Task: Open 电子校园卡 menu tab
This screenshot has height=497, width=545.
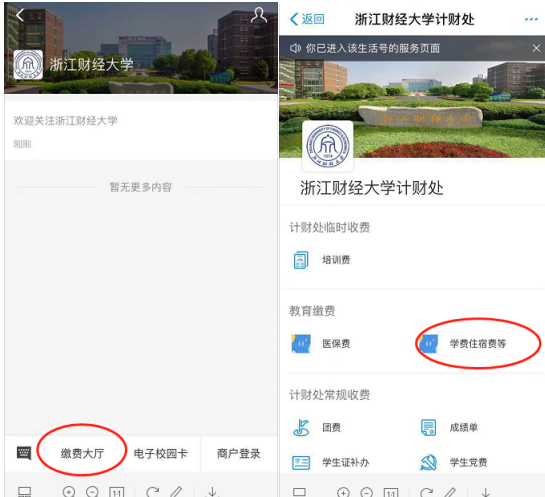Action: pyautogui.click(x=161, y=453)
